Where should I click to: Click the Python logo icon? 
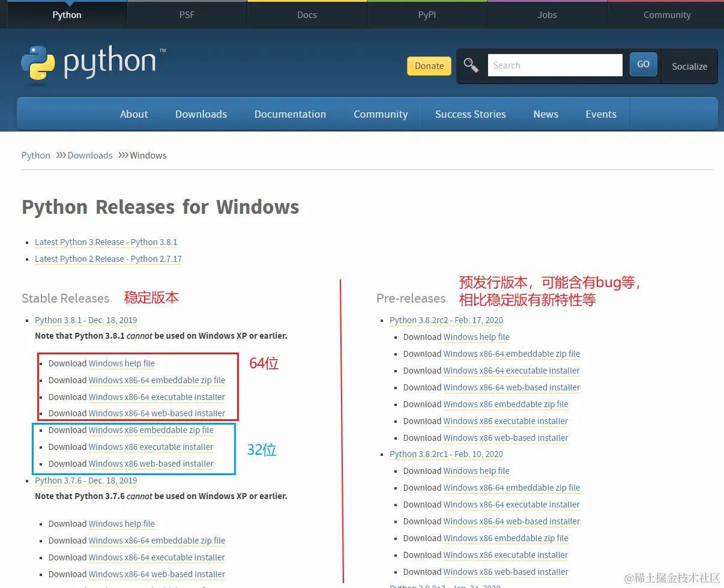pos(38,64)
